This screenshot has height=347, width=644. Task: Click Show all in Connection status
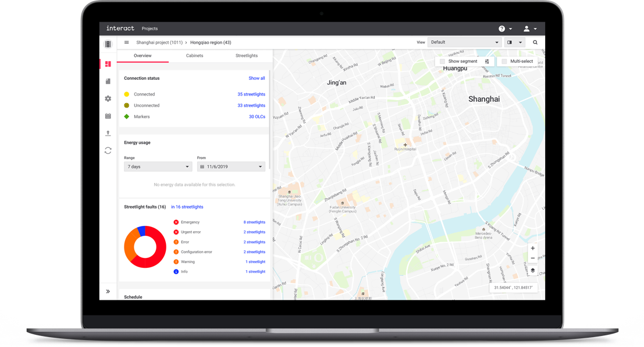[x=257, y=78]
